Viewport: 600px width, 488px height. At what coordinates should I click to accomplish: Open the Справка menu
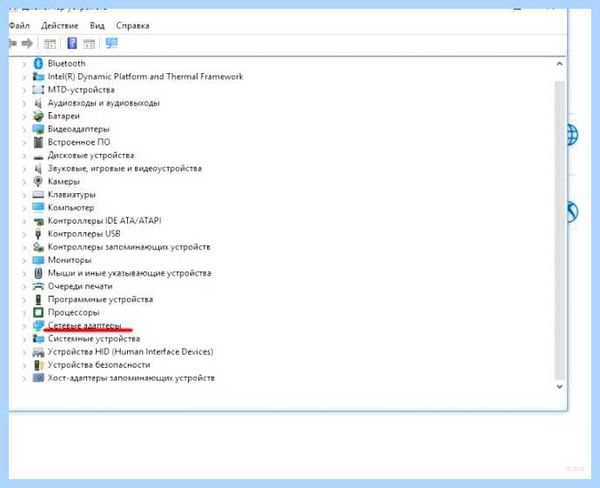pyautogui.click(x=132, y=26)
